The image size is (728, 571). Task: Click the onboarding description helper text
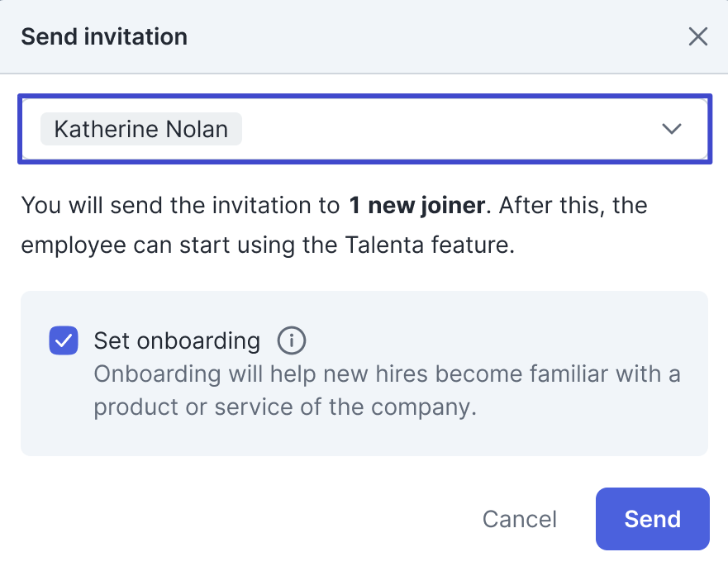click(388, 390)
